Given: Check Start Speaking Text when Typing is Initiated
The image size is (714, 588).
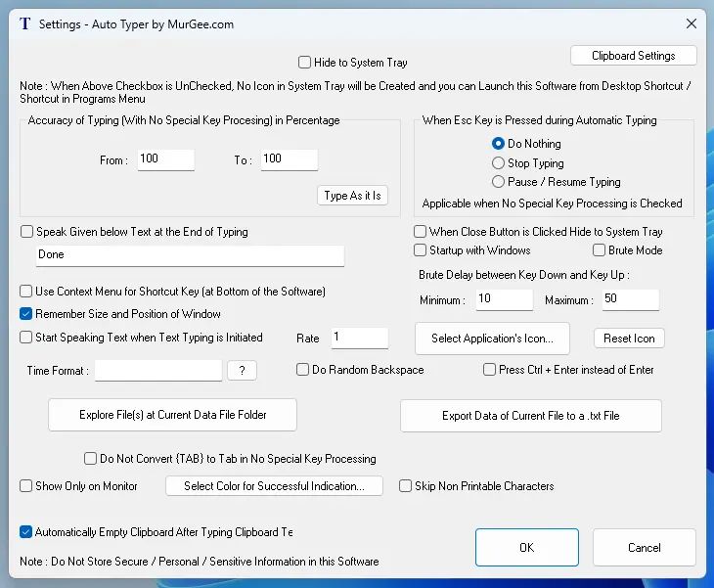Looking at the screenshot, I should tap(26, 338).
